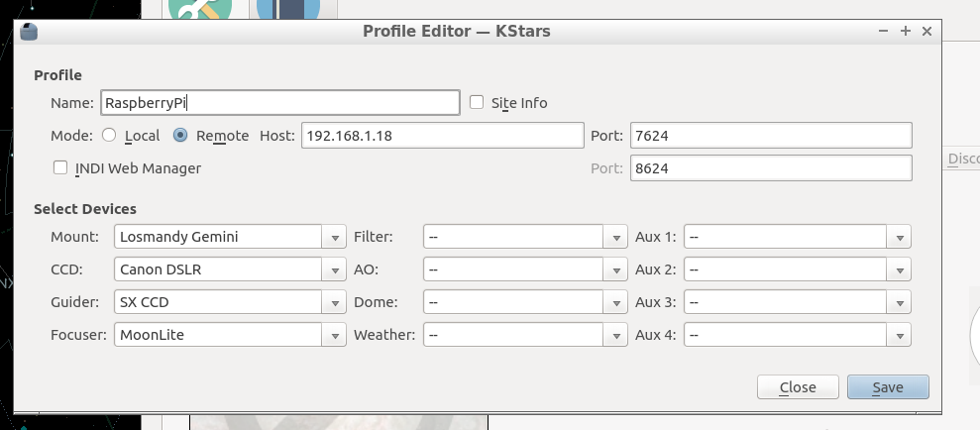The width and height of the screenshot is (980, 430).
Task: Expand the Focuser dropdown showing MoonLite
Action: (229, 335)
